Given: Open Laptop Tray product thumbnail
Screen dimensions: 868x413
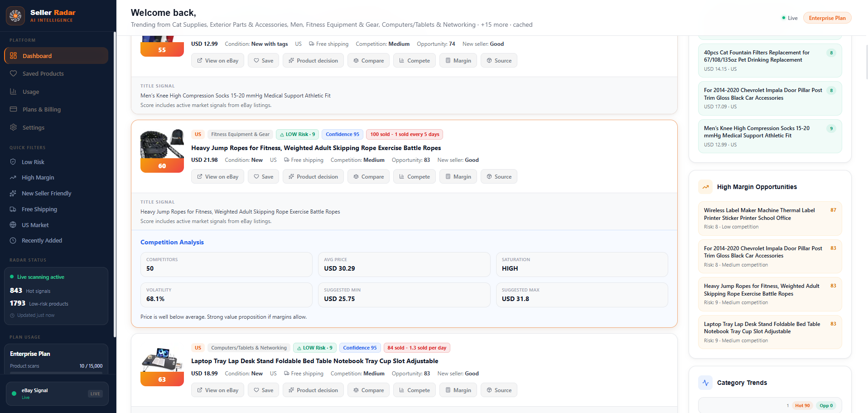Looking at the screenshot, I should (x=162, y=364).
